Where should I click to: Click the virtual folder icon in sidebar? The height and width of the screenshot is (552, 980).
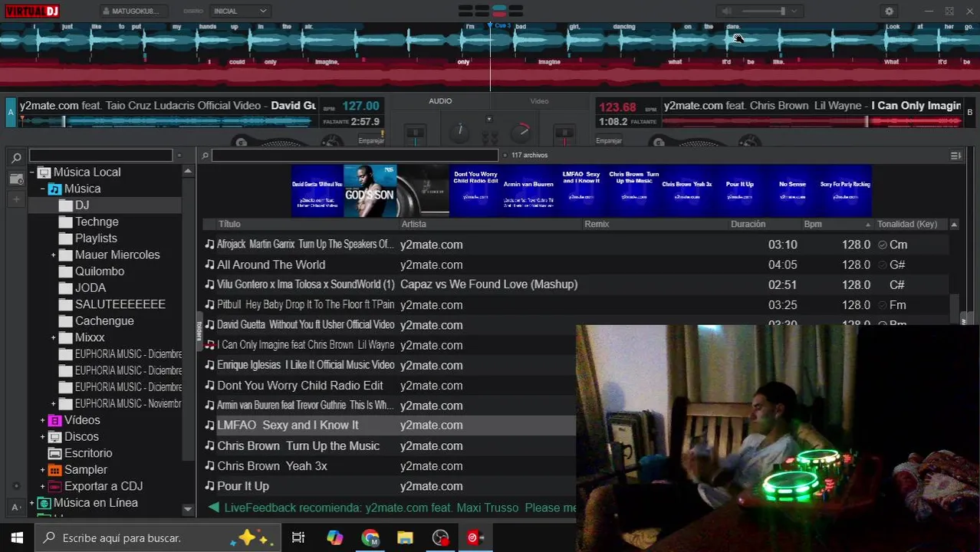17,179
